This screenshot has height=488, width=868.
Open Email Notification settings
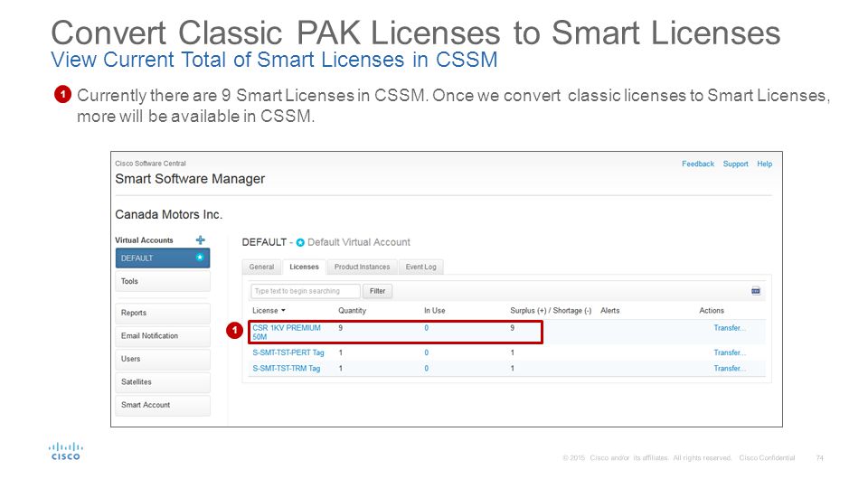pos(162,336)
